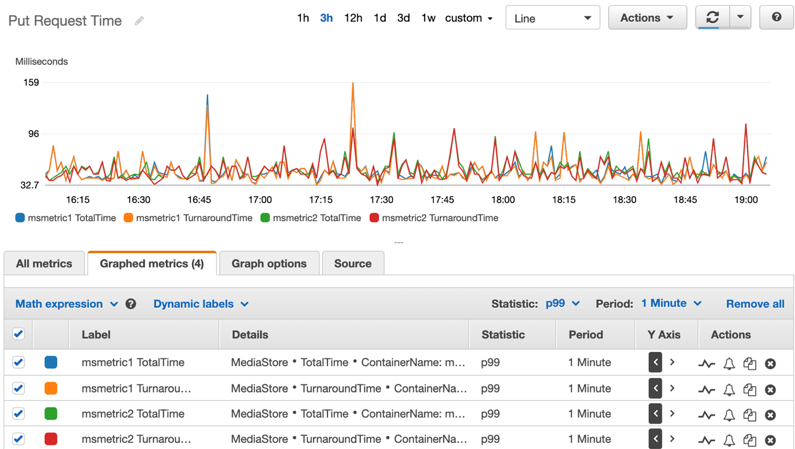Open the Source tab
Viewport: 795px width, 449px height.
[353, 264]
